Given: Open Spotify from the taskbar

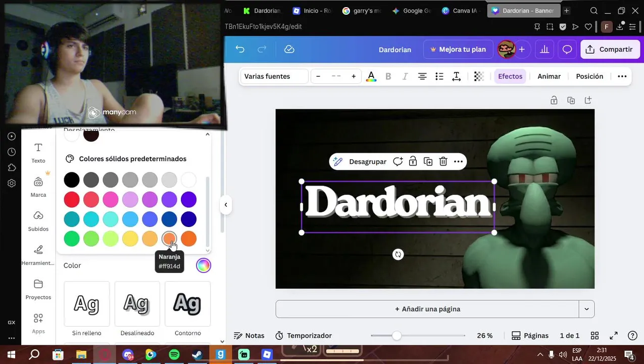Looking at the screenshot, I should click(x=174, y=354).
